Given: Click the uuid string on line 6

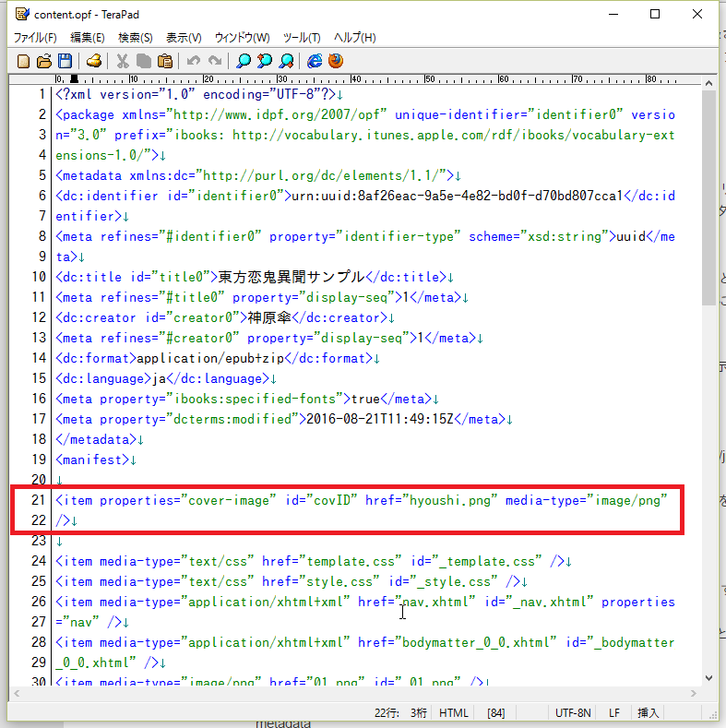Looking at the screenshot, I should pos(457,196).
